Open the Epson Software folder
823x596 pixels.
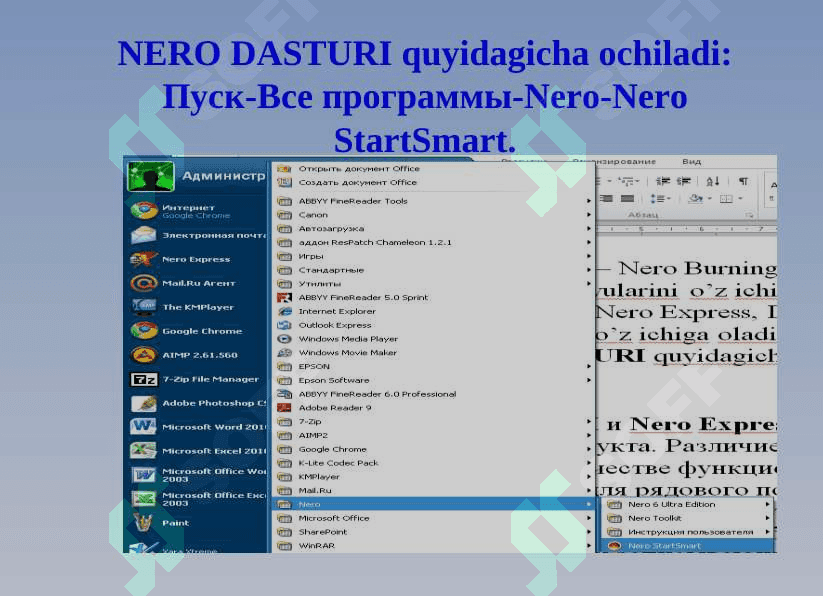point(434,380)
